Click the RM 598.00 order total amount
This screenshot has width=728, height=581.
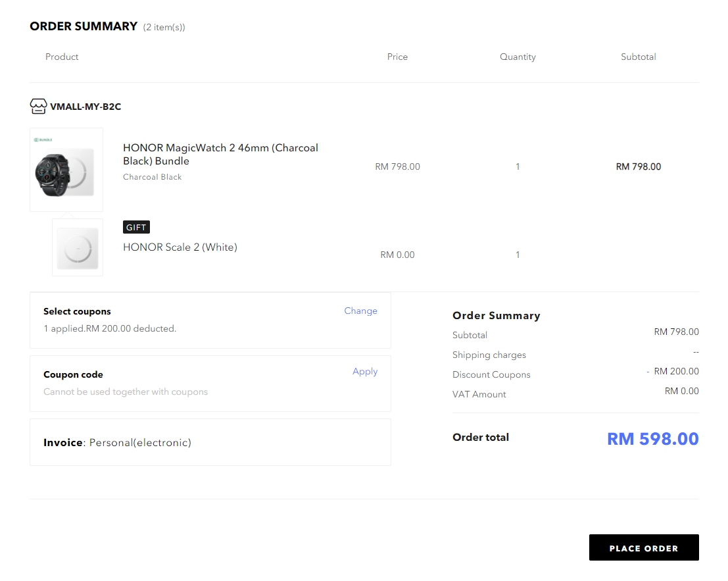652,439
